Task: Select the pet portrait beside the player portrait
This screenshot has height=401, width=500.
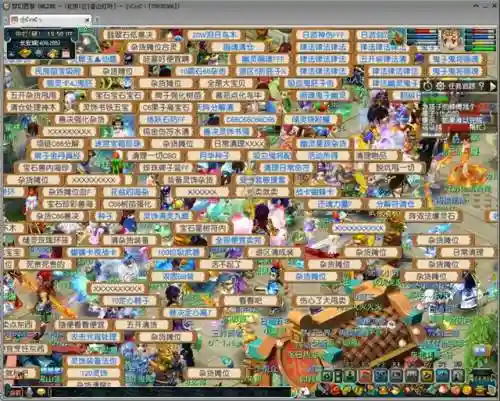Action: tap(398, 37)
